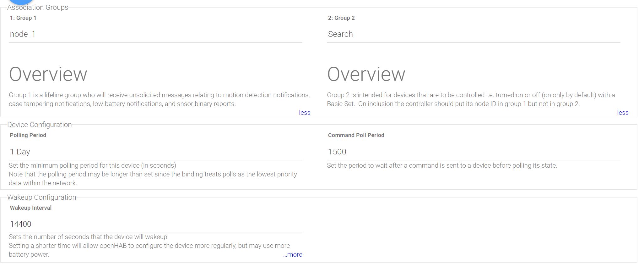This screenshot has width=644, height=267.
Task: Click the Wakeup Configuration section heading
Action: point(42,197)
